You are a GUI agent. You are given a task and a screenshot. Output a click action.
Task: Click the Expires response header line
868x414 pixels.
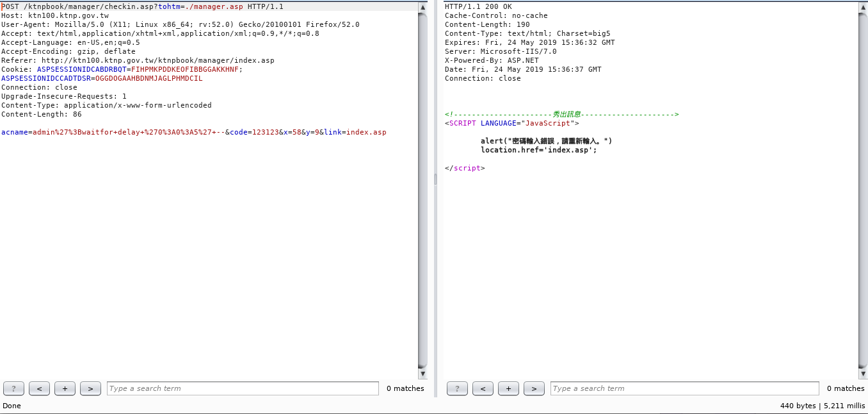[530, 42]
